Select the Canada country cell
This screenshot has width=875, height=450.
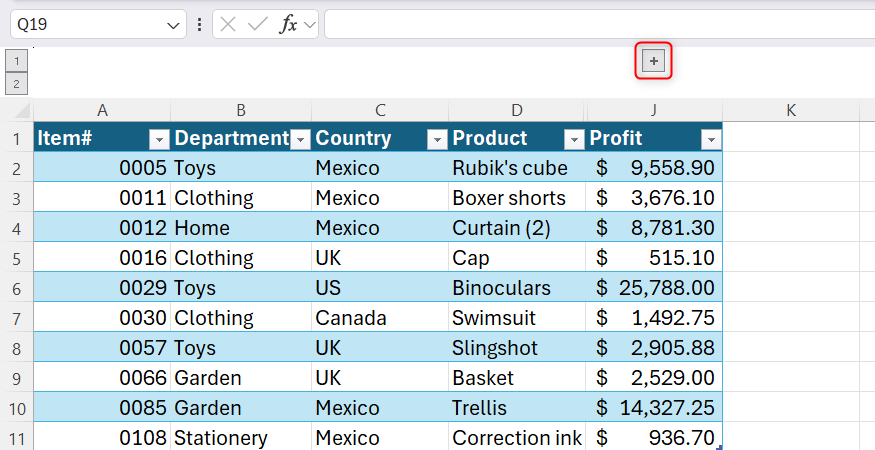[x=380, y=318]
